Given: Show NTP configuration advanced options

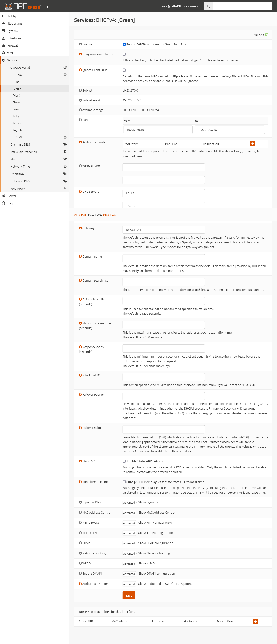Looking at the screenshot, I should 129,523.
